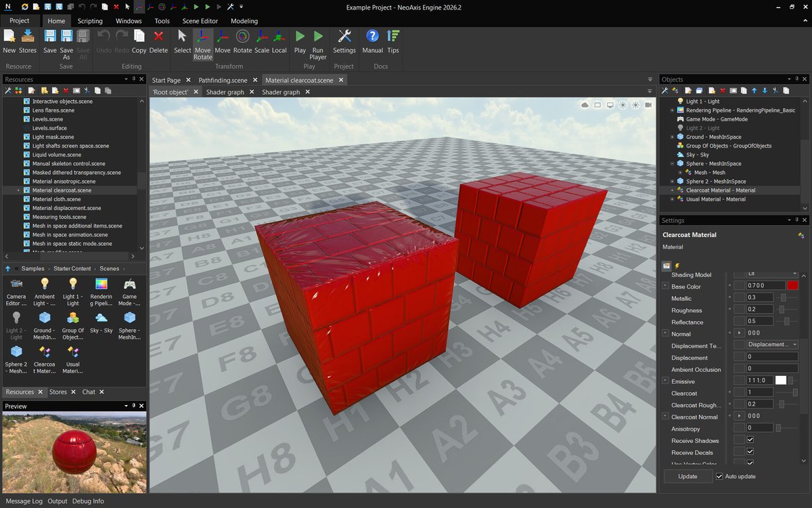Delete the selection with the red X
The image size is (812, 508).
click(x=158, y=41)
